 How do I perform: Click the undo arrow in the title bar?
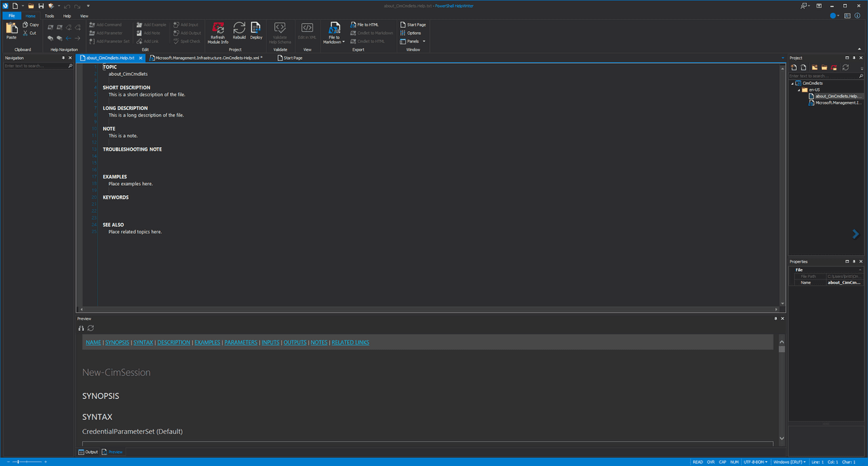click(67, 5)
